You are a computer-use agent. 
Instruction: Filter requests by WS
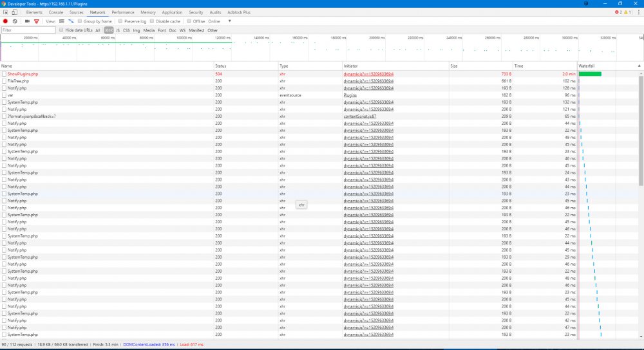(182, 30)
